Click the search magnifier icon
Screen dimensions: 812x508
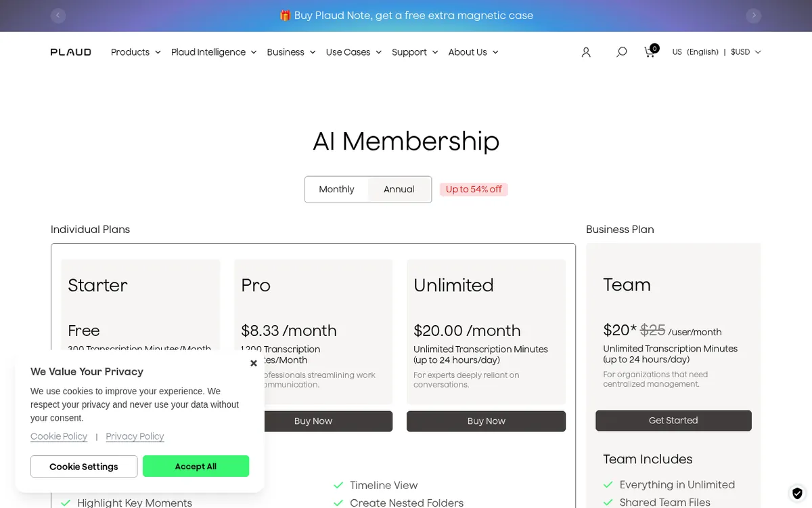[621, 52]
